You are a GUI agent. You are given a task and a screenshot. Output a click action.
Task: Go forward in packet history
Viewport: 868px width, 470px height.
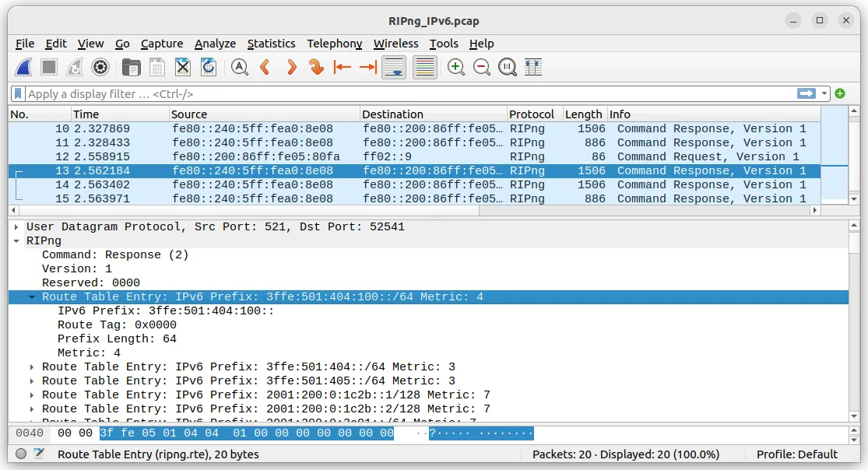291,68
